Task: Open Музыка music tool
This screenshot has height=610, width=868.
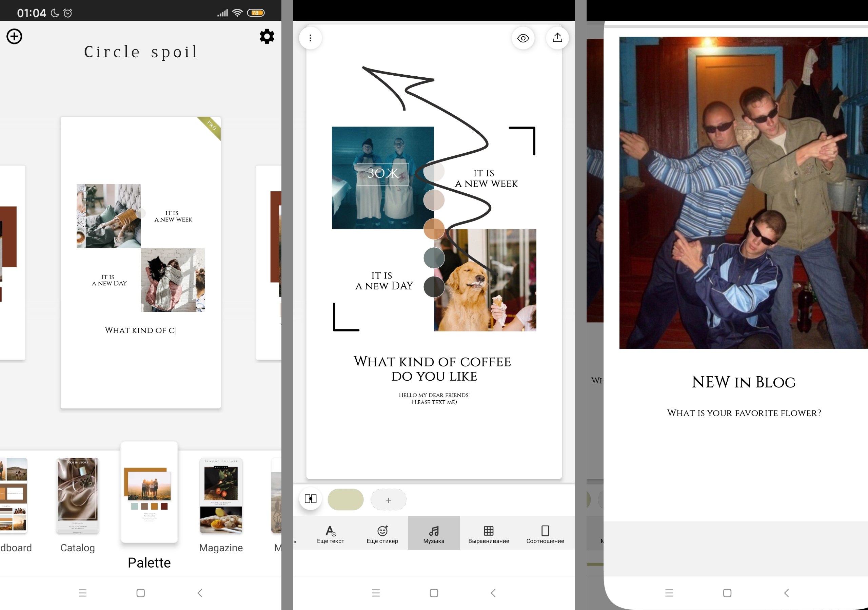Action: 434,534
